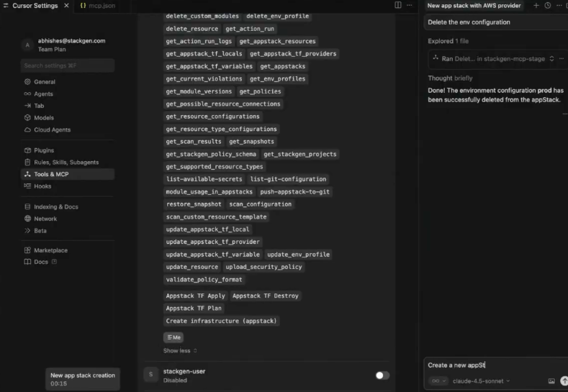Click the Cloud Agents cloud icon

click(x=27, y=129)
